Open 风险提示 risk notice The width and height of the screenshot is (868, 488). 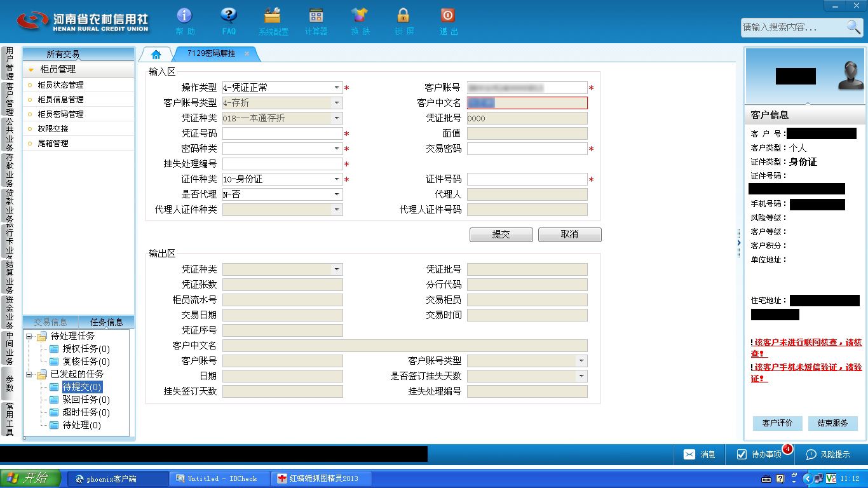coord(827,454)
